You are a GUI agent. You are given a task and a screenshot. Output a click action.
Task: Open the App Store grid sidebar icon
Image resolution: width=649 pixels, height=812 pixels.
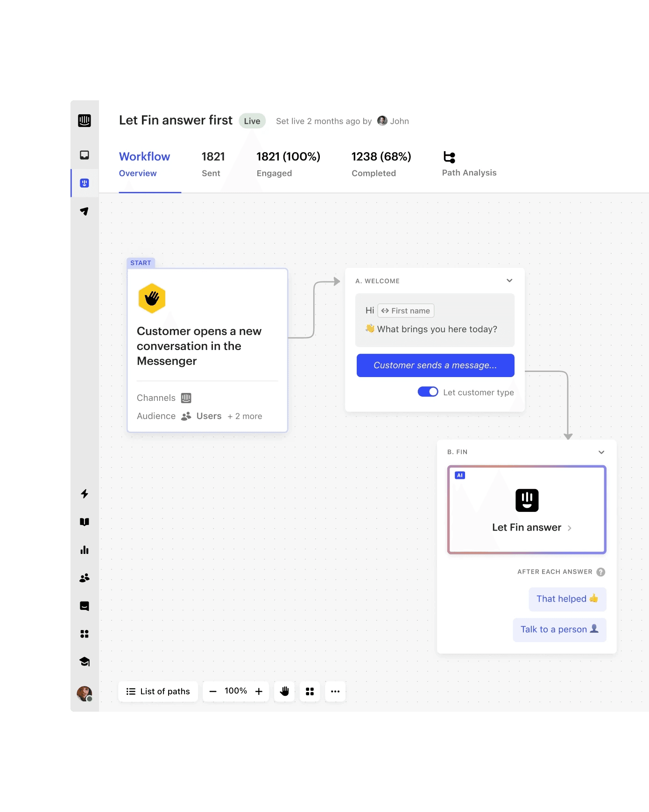tap(85, 634)
